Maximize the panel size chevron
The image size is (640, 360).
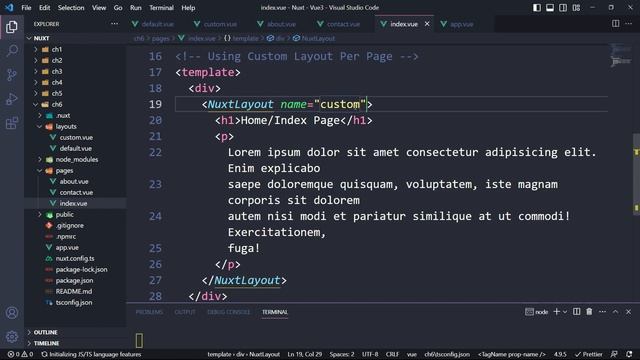click(616, 312)
